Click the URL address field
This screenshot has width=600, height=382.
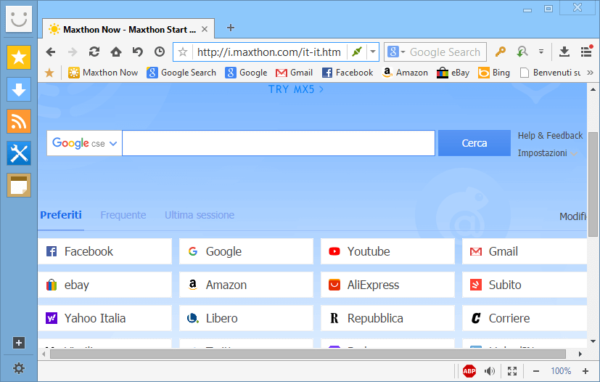click(269, 52)
